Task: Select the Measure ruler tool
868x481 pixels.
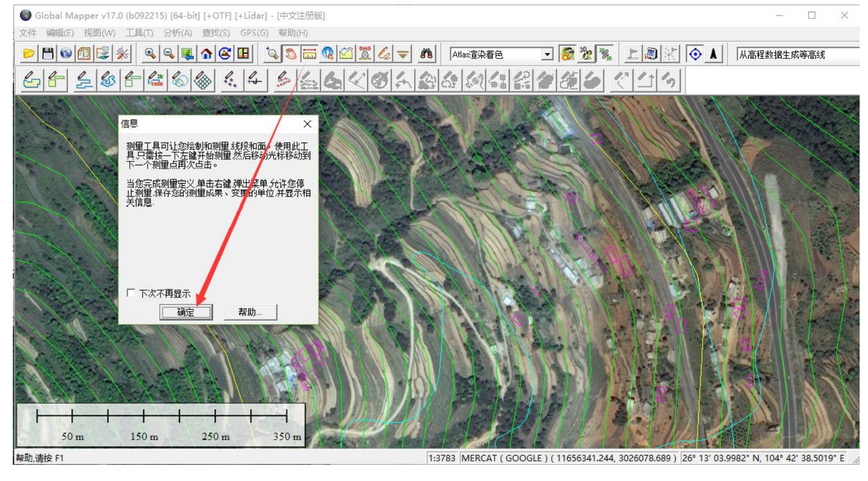Action: click(x=309, y=54)
